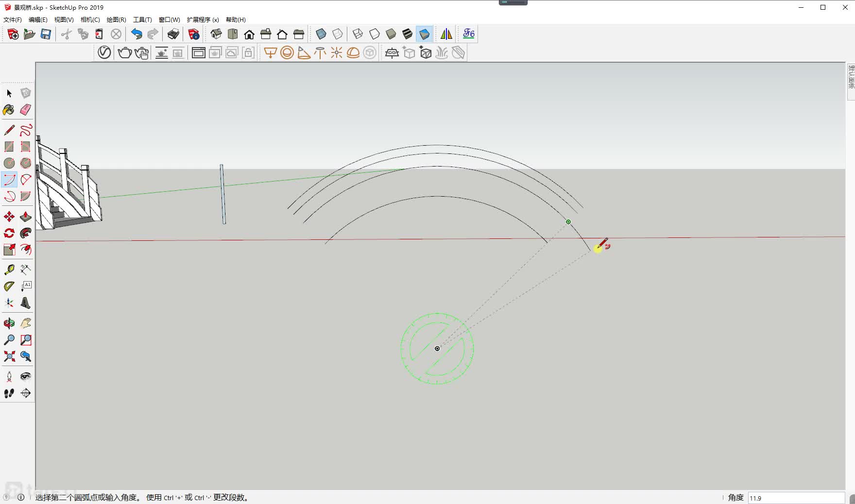Choose the Offset tool
Viewport: 855px width, 504px height.
click(x=26, y=250)
